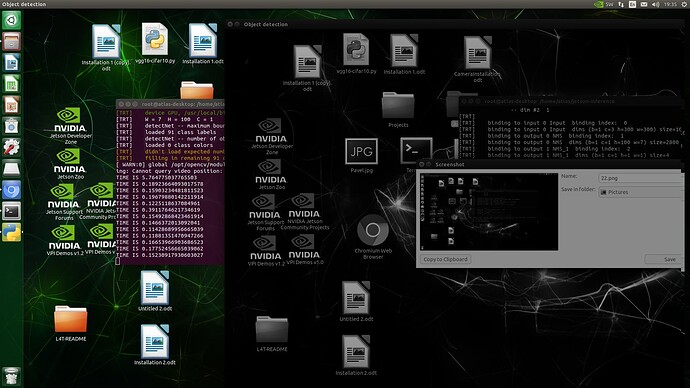Viewport: 690px width, 388px height.
Task: Open the Trash at launcher bottom
Action: pyautogui.click(x=11, y=377)
